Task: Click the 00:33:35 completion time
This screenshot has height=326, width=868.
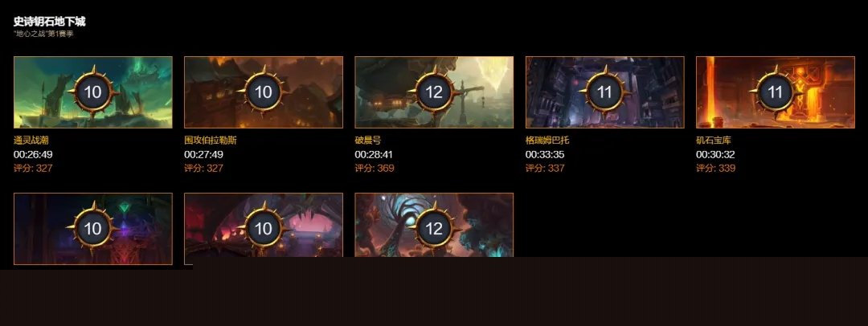Action: click(x=545, y=154)
